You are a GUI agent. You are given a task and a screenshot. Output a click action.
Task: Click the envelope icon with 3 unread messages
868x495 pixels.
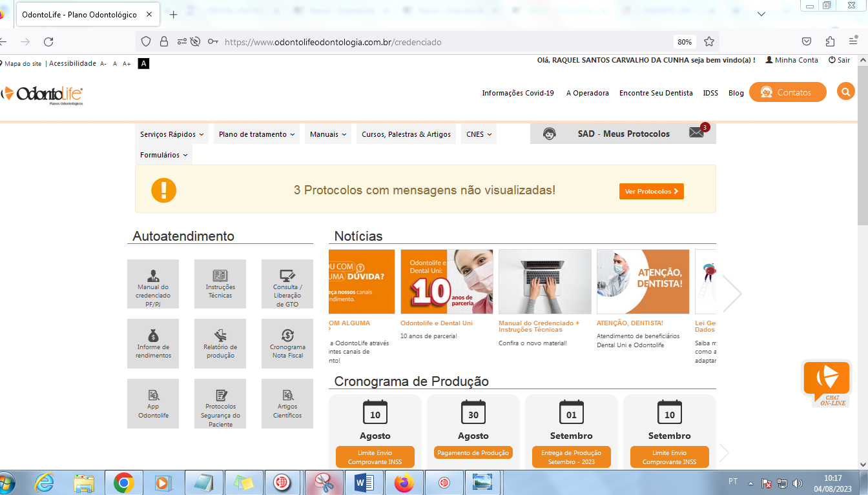pos(696,132)
